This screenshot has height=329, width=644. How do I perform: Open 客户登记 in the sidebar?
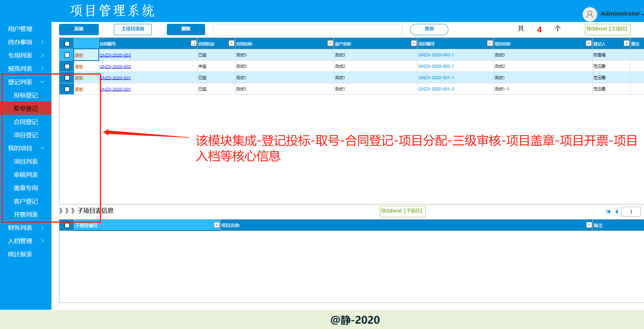(x=26, y=201)
